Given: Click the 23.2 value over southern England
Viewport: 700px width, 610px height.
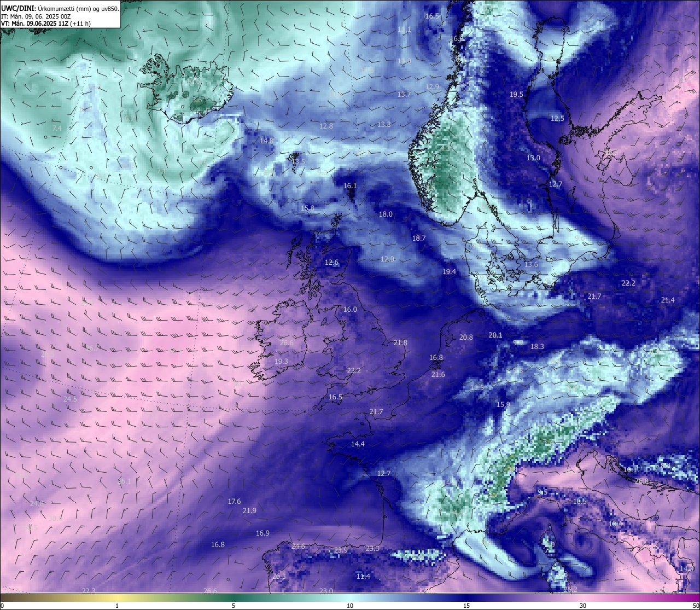Looking at the screenshot, I should coord(354,371).
